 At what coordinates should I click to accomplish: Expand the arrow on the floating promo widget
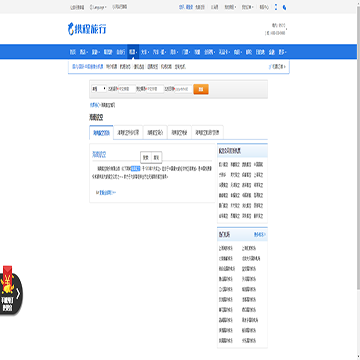click(x=18, y=294)
